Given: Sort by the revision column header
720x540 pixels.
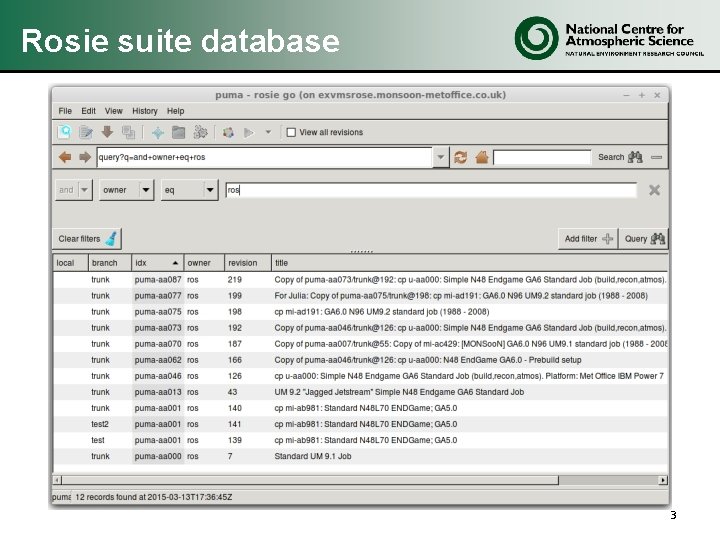Looking at the screenshot, I should [248, 263].
